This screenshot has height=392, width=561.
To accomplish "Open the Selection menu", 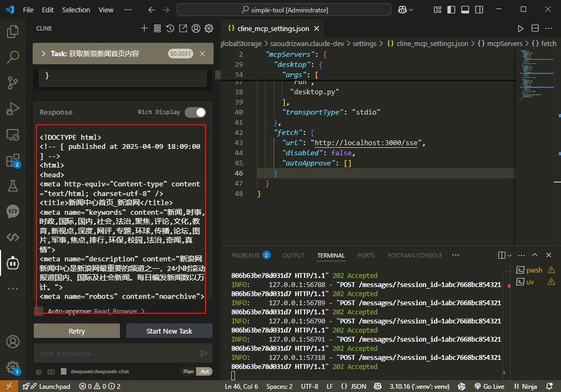I will click(76, 10).
